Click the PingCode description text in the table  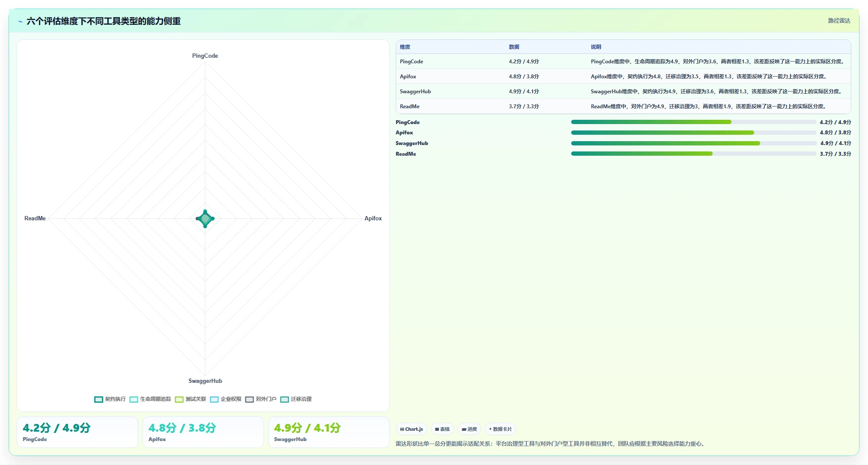[719, 62]
